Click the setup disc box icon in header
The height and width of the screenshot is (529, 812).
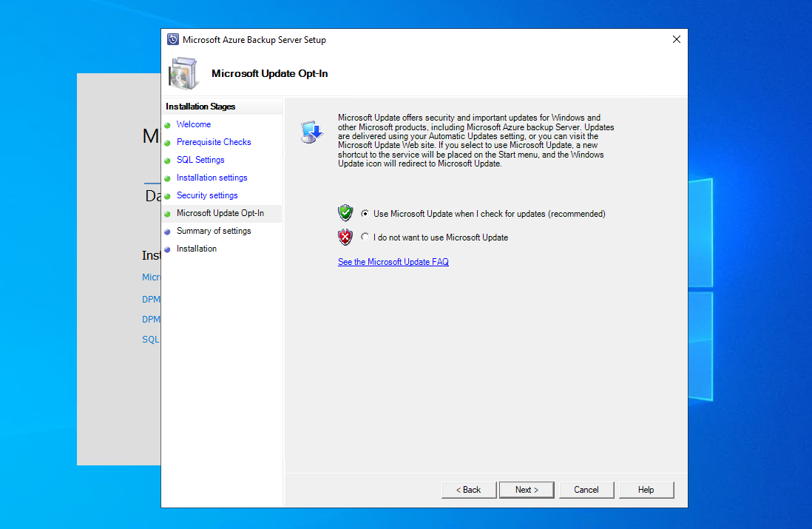[x=183, y=73]
